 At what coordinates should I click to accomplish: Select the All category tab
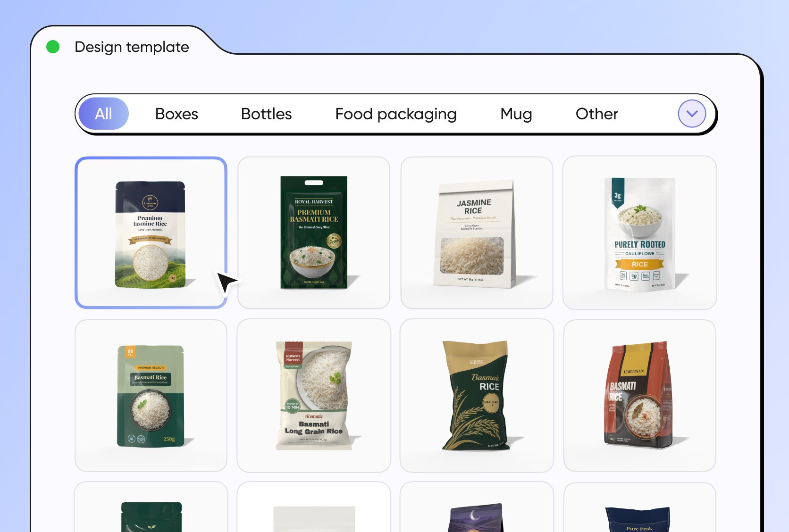[x=103, y=114]
